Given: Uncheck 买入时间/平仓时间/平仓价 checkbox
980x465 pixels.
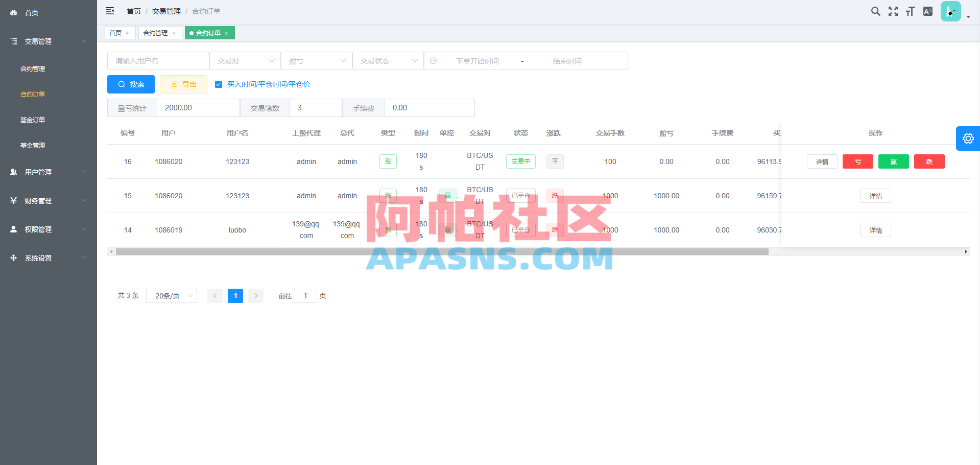Looking at the screenshot, I should click(219, 84).
